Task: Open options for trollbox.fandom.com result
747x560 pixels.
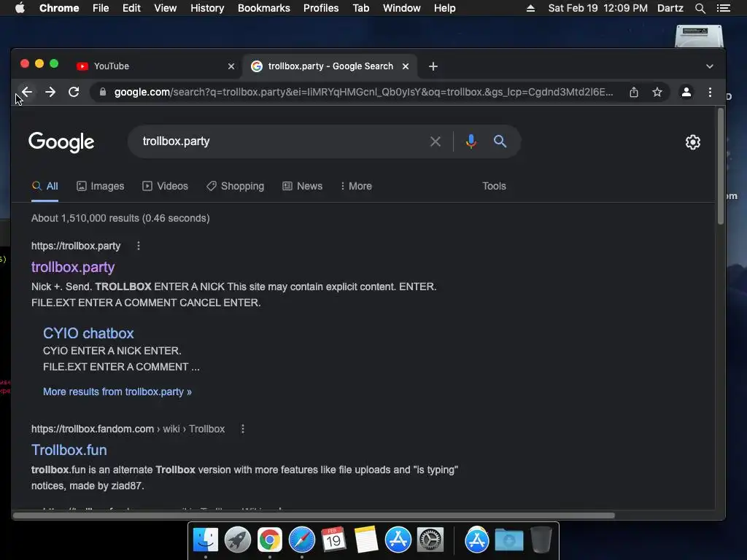Action: click(242, 429)
